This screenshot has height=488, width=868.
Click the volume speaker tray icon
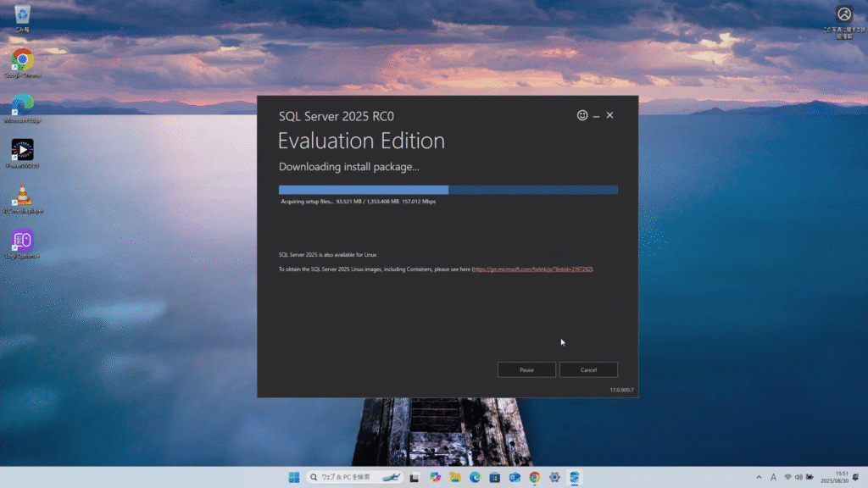click(798, 477)
